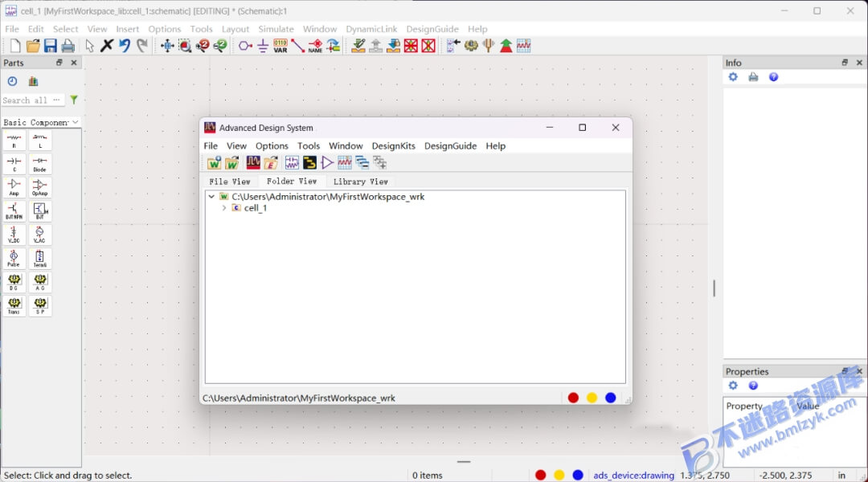Place a BJT NPN transistor component
This screenshot has width=868, height=482.
pos(14,211)
